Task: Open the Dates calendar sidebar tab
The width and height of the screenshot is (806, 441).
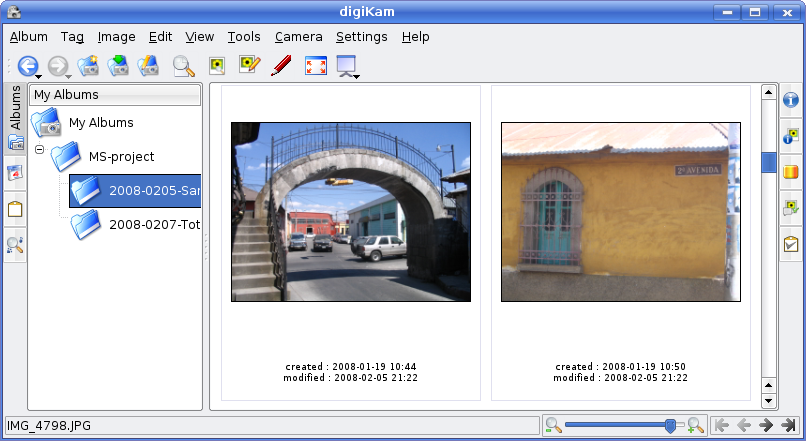Action: [15, 173]
